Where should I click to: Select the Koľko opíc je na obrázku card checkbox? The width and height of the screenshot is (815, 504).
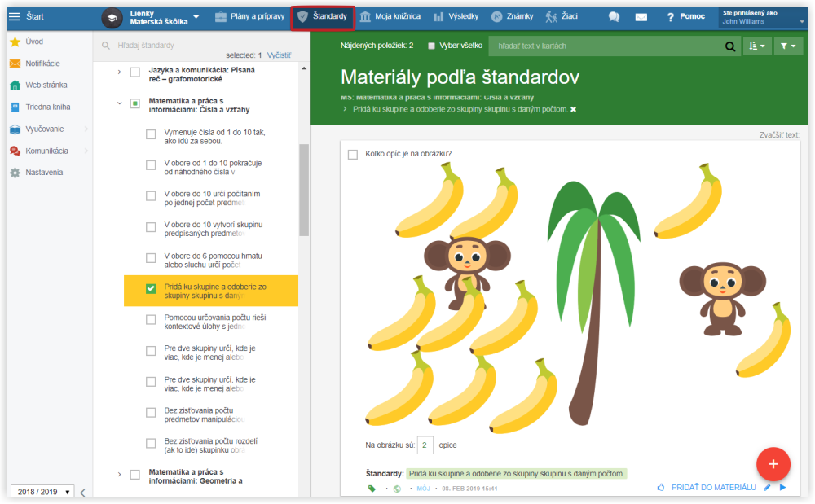tap(353, 155)
